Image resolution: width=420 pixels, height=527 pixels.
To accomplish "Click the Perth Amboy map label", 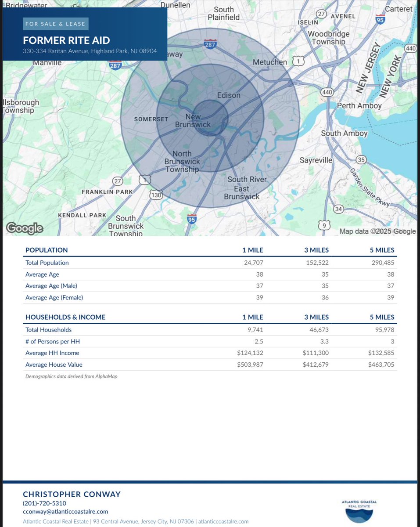I will (359, 105).
